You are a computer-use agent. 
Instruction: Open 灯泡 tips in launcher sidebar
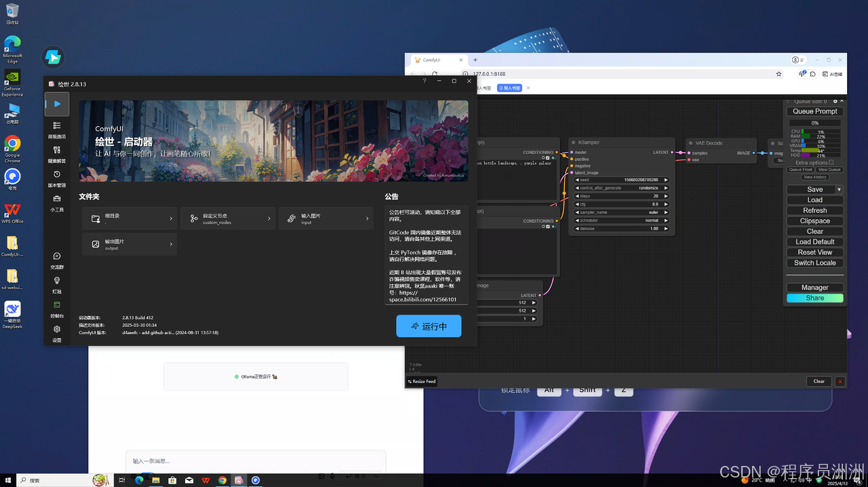(x=57, y=285)
